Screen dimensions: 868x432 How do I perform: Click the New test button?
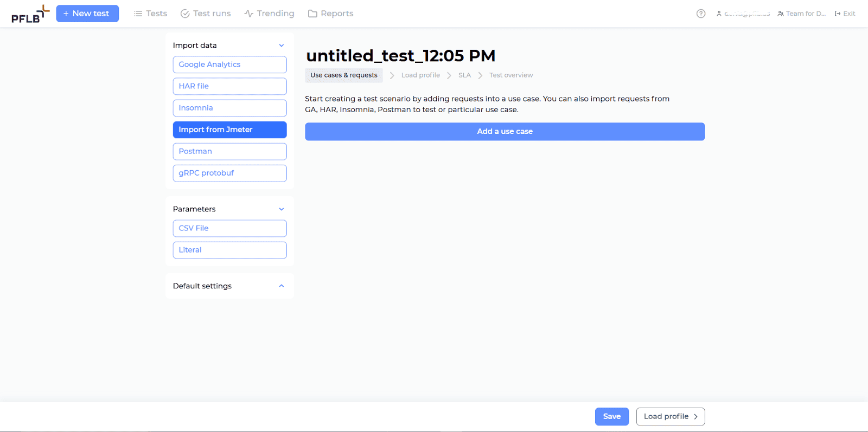coord(87,14)
